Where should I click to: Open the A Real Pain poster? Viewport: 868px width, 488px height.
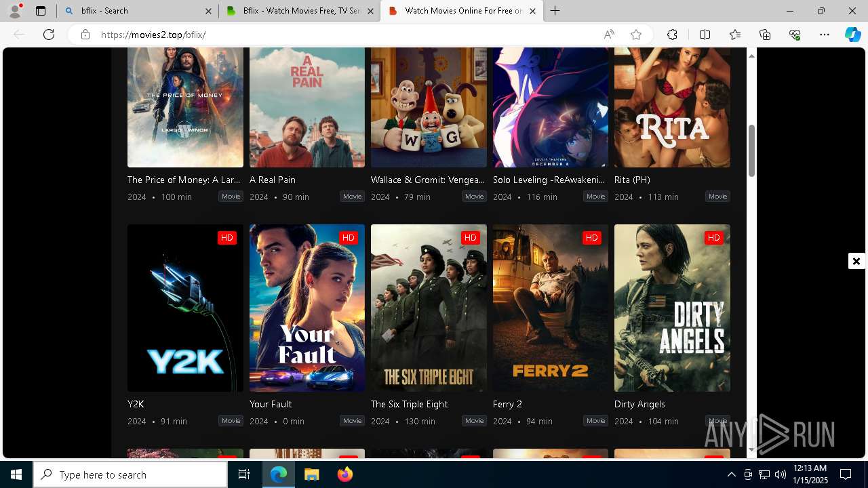(307, 107)
